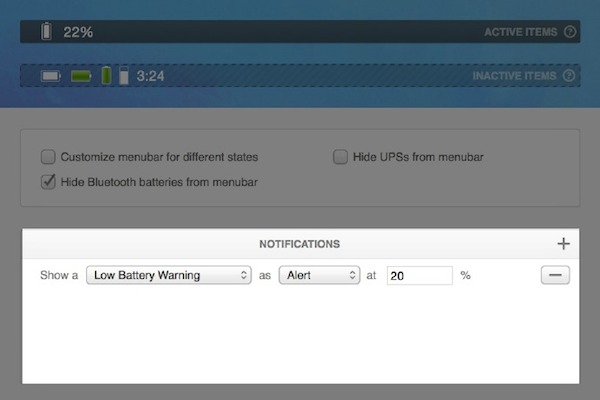Click the ACTIVE ITEMS label
Image resolution: width=600 pixels, height=400 pixels.
pos(521,32)
